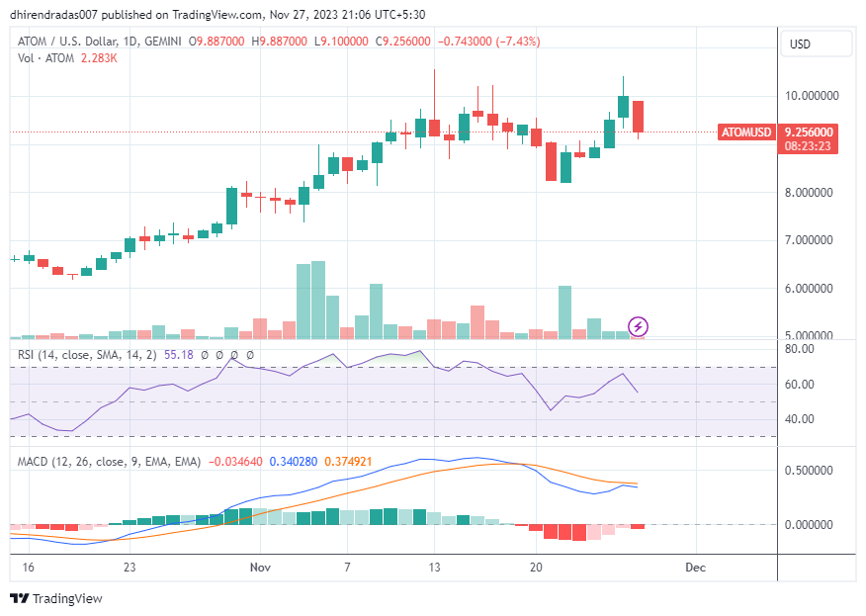The width and height of the screenshot is (866, 616).
Task: Click the RSI value 55.18
Action: tap(179, 353)
